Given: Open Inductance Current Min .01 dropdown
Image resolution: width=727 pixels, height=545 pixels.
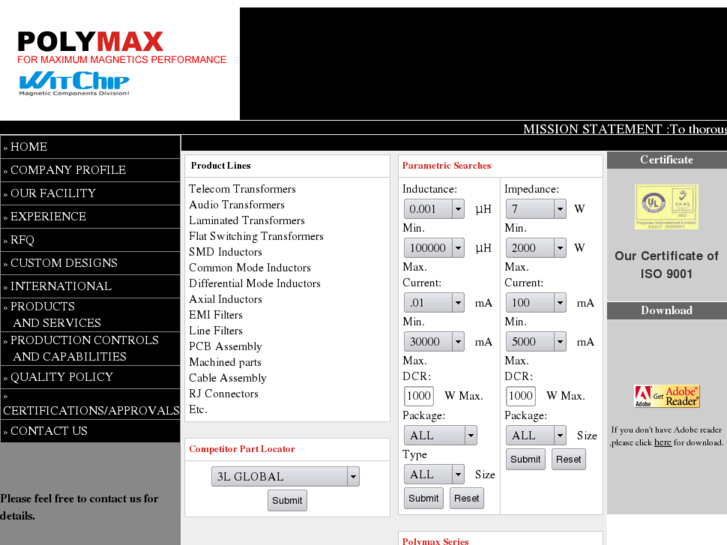Looking at the screenshot, I should (x=434, y=302).
